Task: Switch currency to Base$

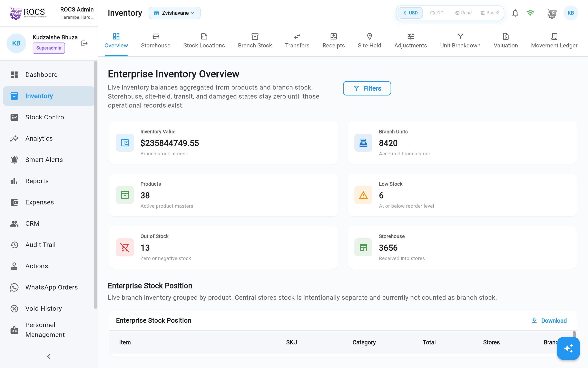Action: (x=490, y=13)
